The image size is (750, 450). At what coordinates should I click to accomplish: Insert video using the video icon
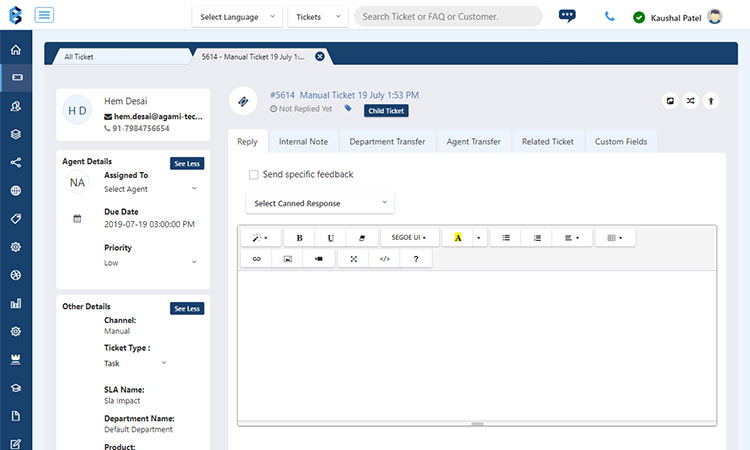point(319,259)
